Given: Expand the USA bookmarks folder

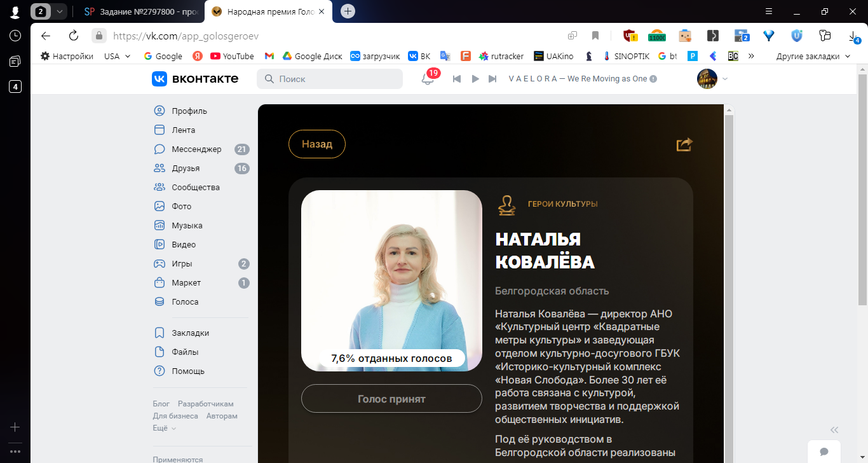Looking at the screenshot, I should (x=118, y=56).
